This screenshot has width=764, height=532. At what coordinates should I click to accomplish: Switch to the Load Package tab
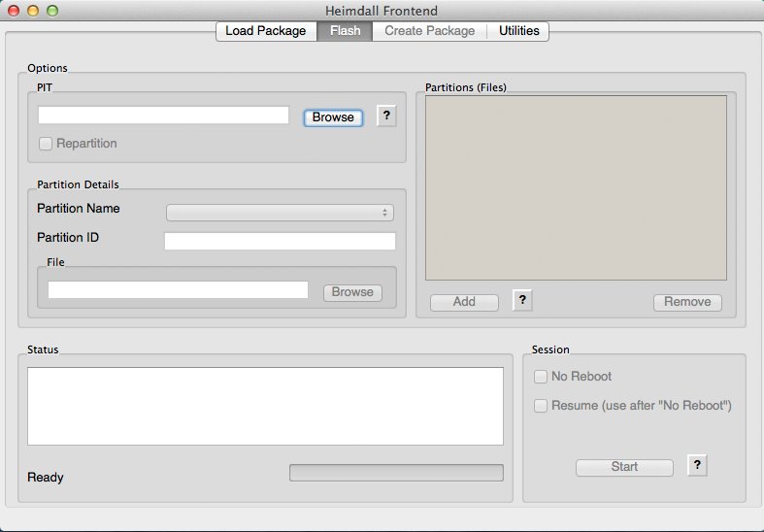point(266,31)
